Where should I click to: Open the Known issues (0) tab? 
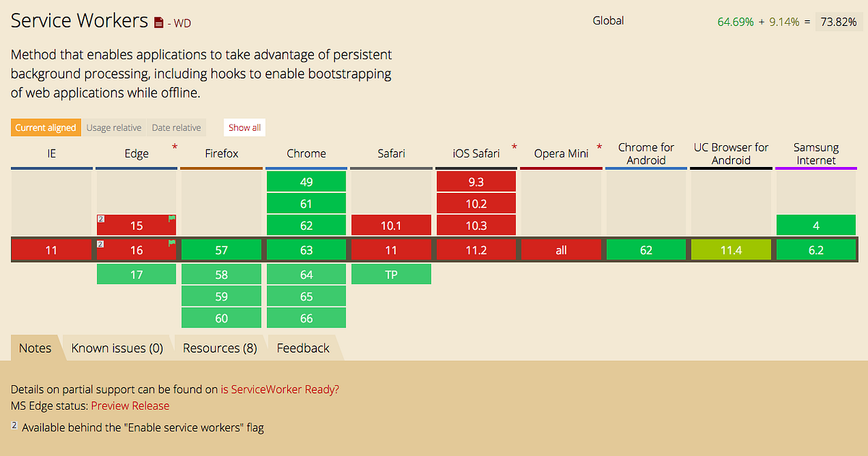click(117, 348)
